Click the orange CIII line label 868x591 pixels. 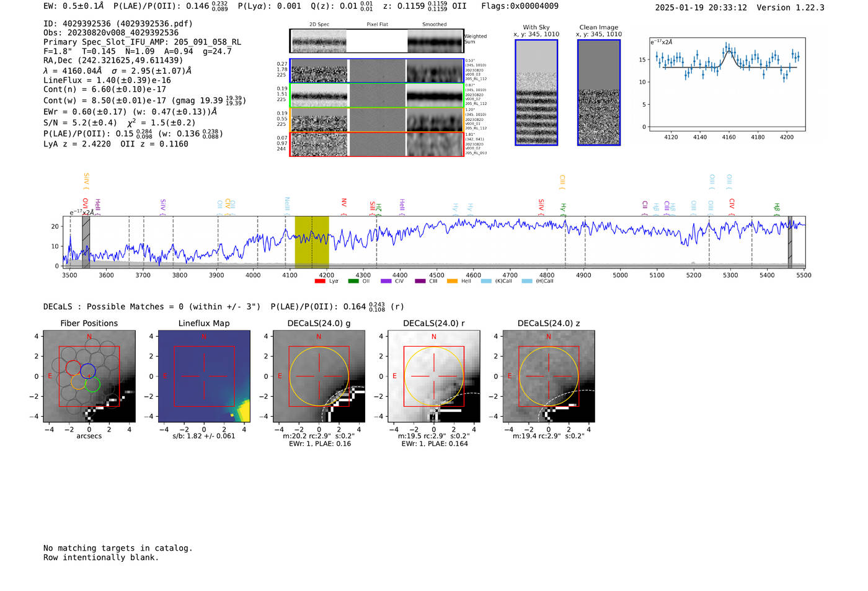click(562, 181)
